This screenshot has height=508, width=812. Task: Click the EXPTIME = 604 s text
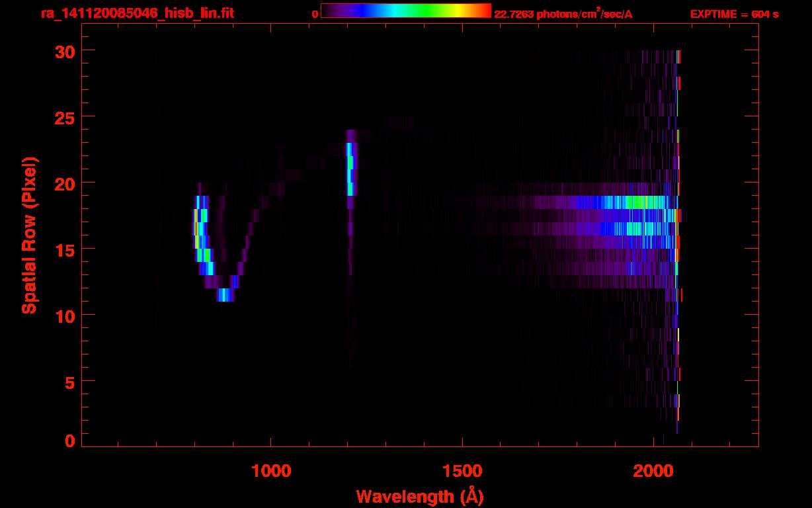point(734,14)
